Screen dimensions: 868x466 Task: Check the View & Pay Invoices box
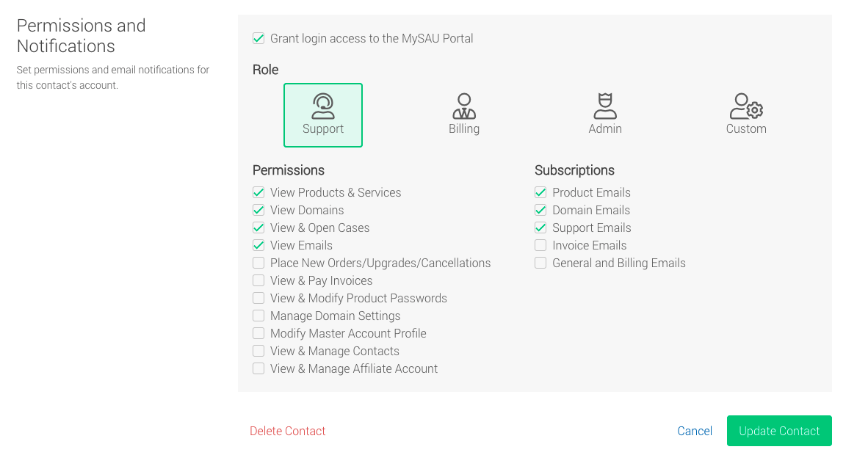click(258, 280)
